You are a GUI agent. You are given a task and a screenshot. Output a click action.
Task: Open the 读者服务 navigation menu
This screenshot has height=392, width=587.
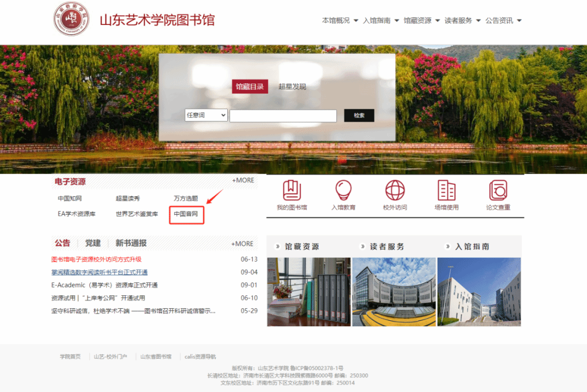(463, 21)
